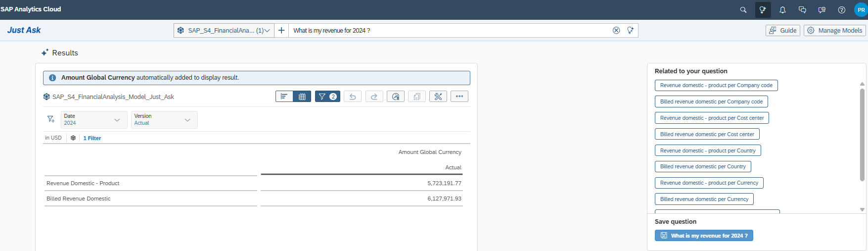Image resolution: width=868 pixels, height=251 pixels.
Task: Click the 'in USD' currency label
Action: (53, 138)
